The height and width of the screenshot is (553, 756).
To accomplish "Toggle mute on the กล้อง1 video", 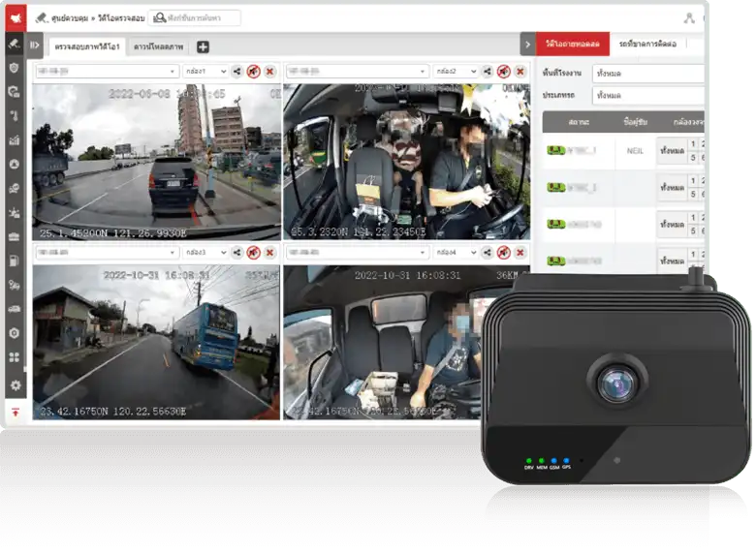I will pyautogui.click(x=254, y=72).
